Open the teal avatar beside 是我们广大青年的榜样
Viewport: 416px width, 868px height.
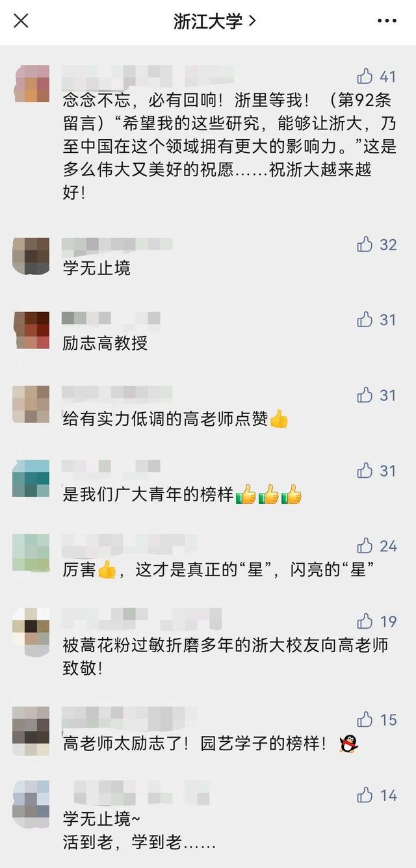(x=31, y=479)
